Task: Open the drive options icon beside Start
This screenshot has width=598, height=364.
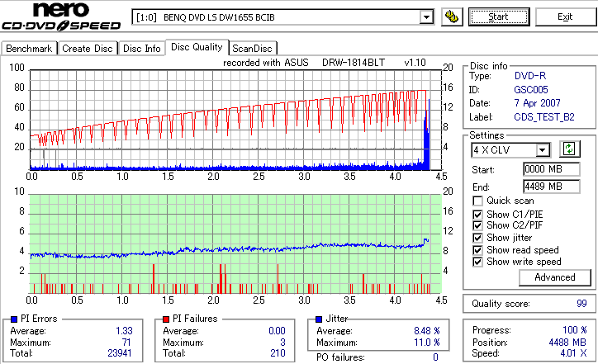Action: [452, 17]
